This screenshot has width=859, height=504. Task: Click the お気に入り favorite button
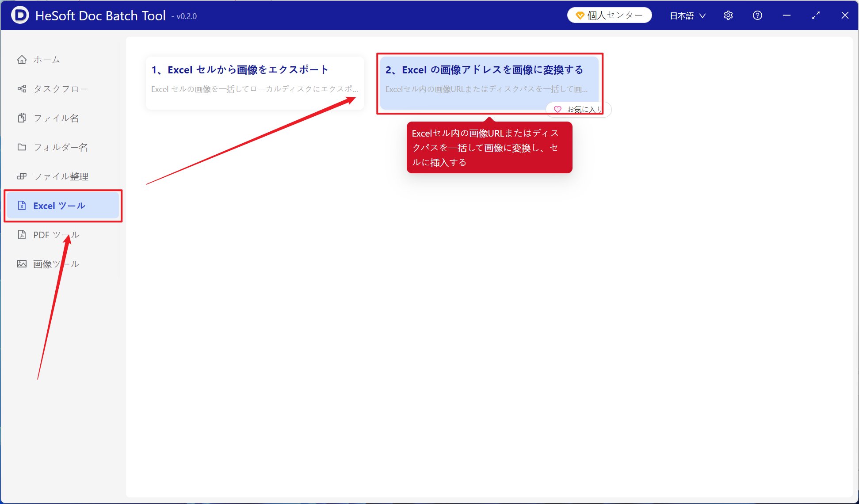coord(579,110)
